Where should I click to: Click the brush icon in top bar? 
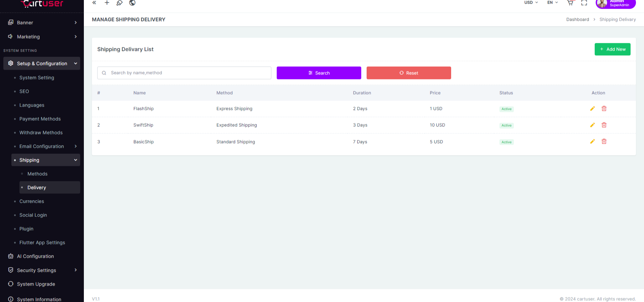pyautogui.click(x=119, y=3)
